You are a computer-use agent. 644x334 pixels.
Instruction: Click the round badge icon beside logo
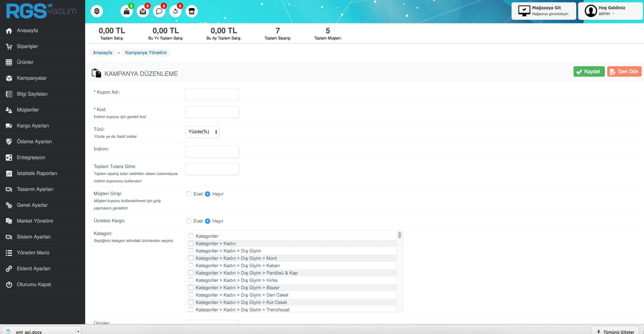97,11
